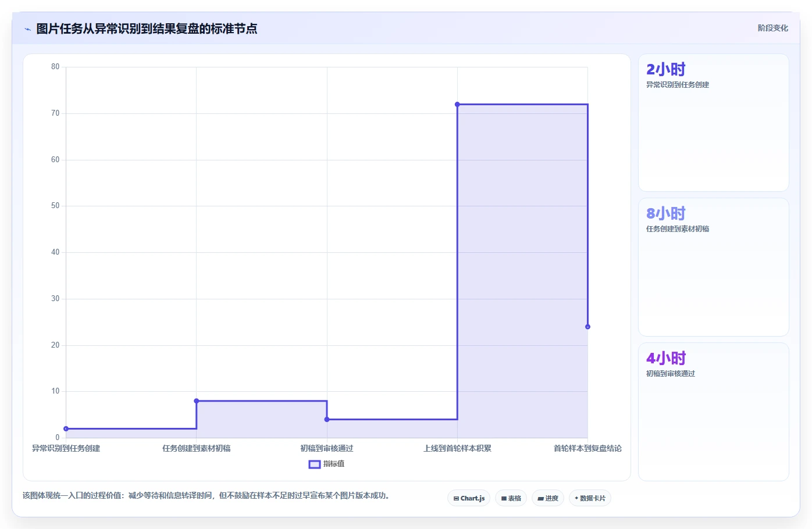Click the y-axis value 80
The image size is (812, 529).
tap(55, 67)
